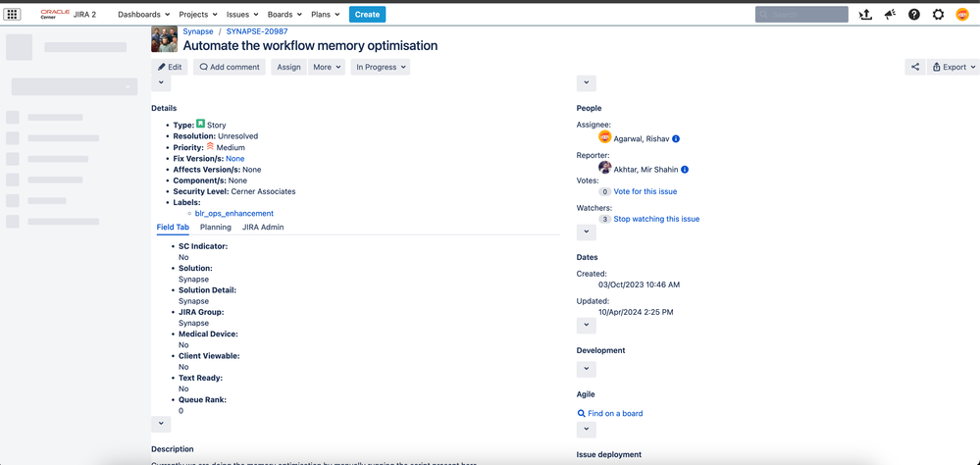The width and height of the screenshot is (980, 465).
Task: Click the upload icon in top bar
Action: pyautogui.click(x=865, y=15)
